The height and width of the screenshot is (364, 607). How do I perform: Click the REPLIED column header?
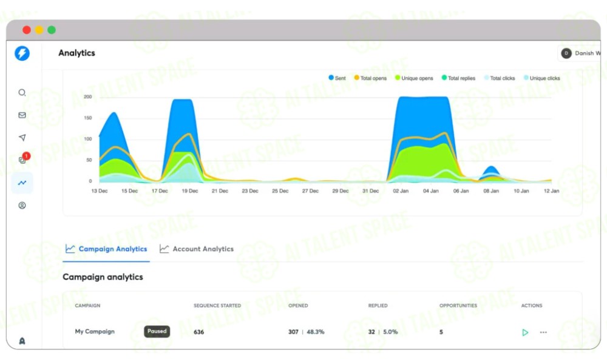(x=378, y=306)
